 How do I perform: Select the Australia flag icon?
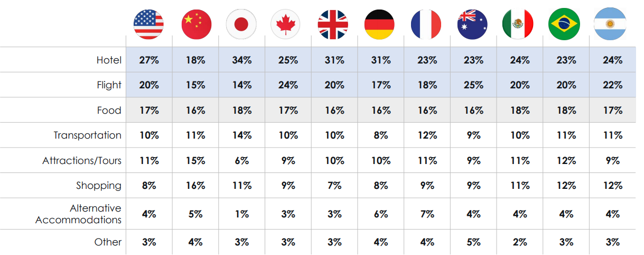tap(472, 24)
